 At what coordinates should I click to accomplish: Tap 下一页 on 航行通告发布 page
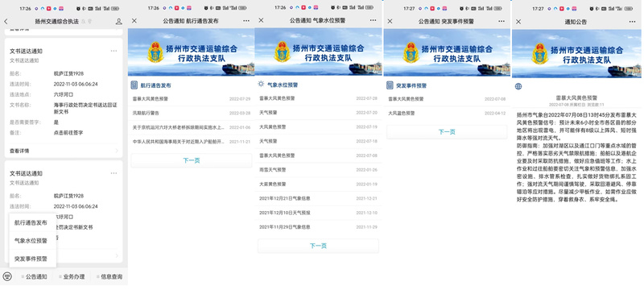[192, 160]
